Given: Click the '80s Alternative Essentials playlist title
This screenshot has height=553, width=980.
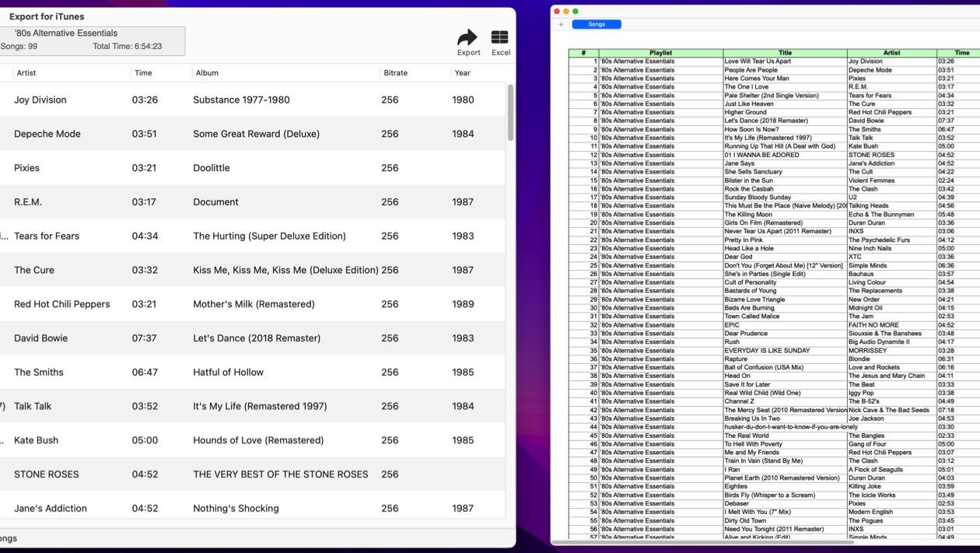Looking at the screenshot, I should (x=66, y=33).
